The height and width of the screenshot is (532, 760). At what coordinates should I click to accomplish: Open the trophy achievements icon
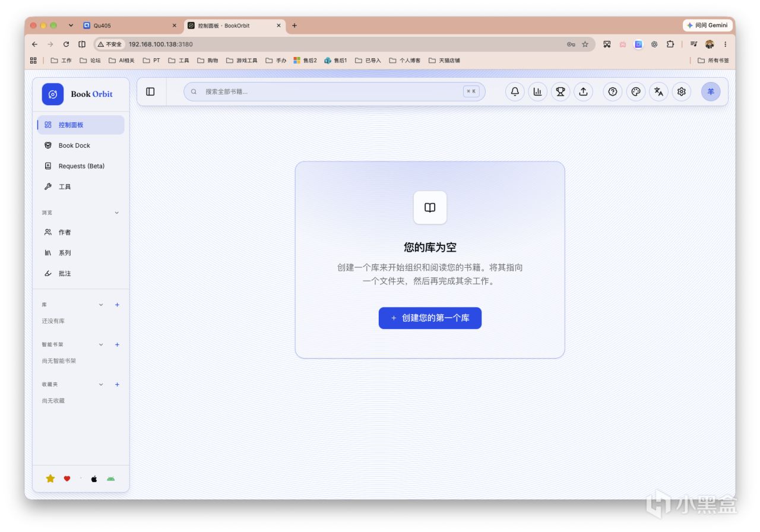560,91
